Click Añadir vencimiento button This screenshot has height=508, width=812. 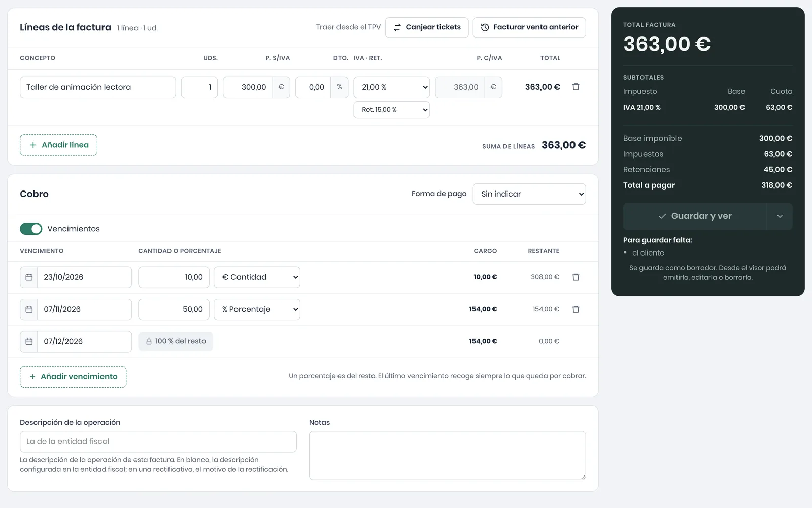73,377
